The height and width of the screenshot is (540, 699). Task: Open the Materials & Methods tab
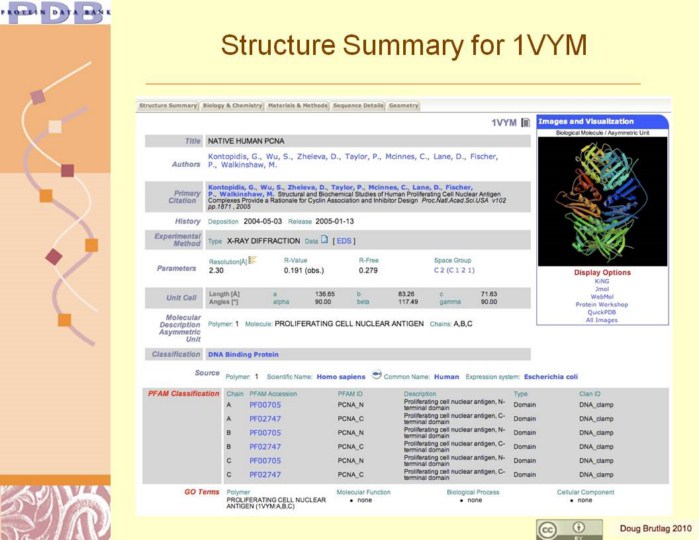pyautogui.click(x=297, y=105)
